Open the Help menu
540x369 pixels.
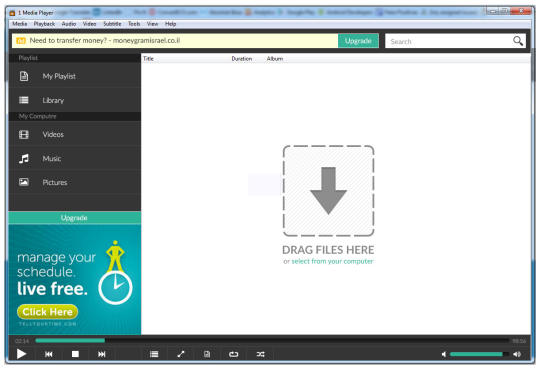pos(170,24)
